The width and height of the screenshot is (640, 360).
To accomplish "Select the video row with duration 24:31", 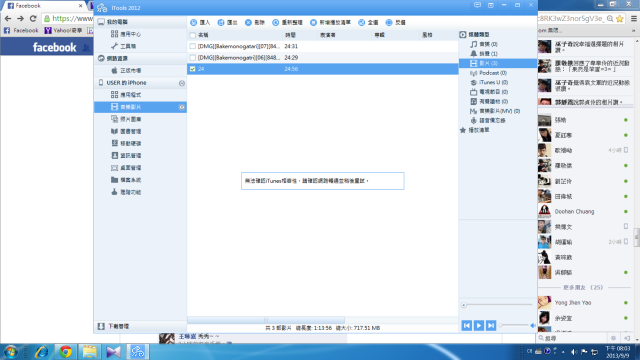I will pyautogui.click(x=322, y=47).
